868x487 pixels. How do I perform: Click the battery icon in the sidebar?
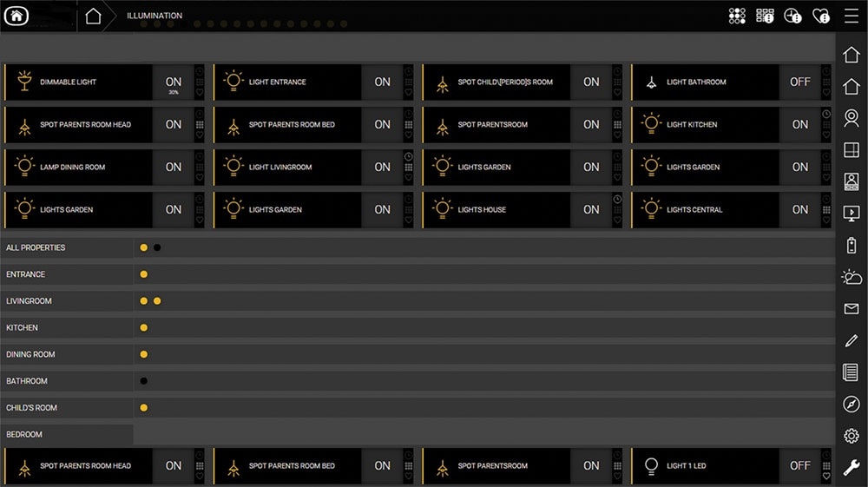pos(852,246)
